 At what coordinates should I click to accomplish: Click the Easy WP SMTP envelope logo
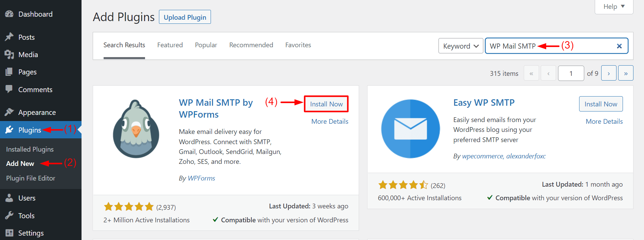(410, 128)
